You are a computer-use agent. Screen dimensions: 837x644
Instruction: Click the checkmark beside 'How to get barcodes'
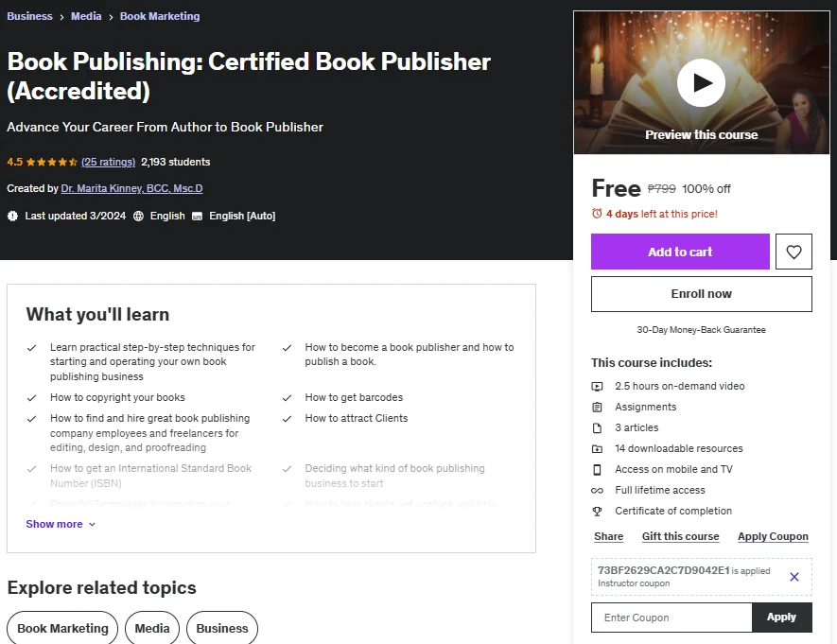tap(287, 398)
